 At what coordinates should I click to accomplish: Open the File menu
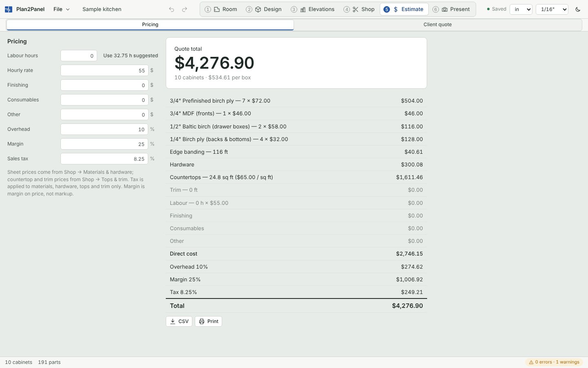62,9
